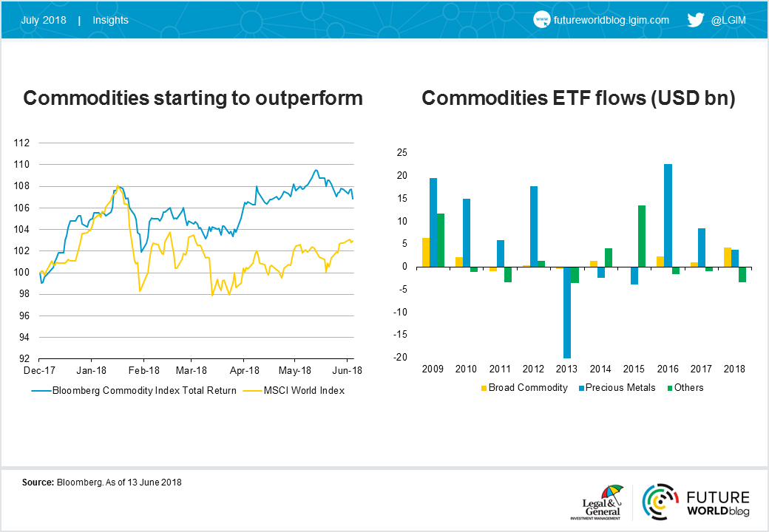Click the Apr-18 axis label
Image resolution: width=769 pixels, height=532 pixels.
(244, 370)
